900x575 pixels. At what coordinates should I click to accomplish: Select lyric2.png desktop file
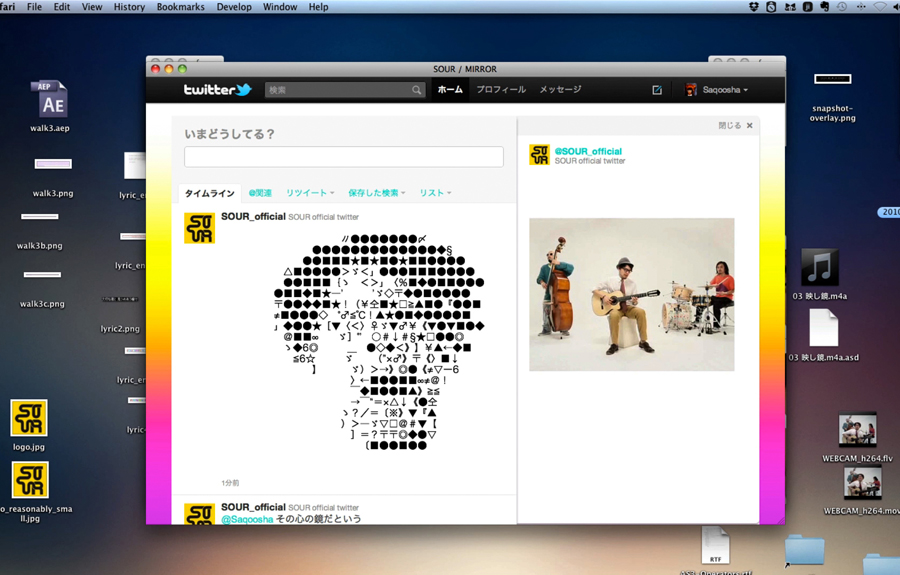120,313
